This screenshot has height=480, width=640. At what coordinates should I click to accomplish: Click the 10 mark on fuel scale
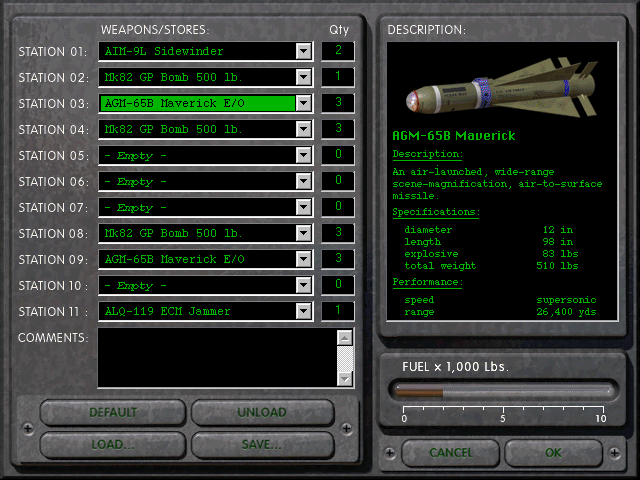[x=601, y=418]
